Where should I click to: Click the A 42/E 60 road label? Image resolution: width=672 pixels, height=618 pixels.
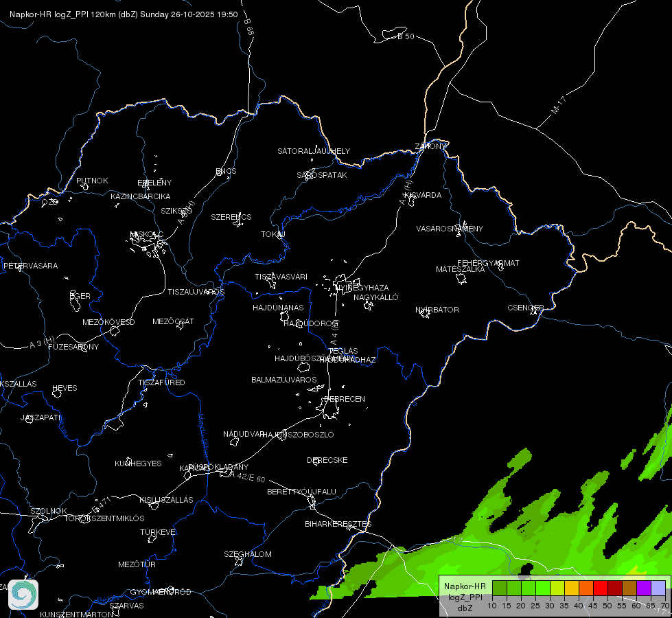(x=247, y=477)
